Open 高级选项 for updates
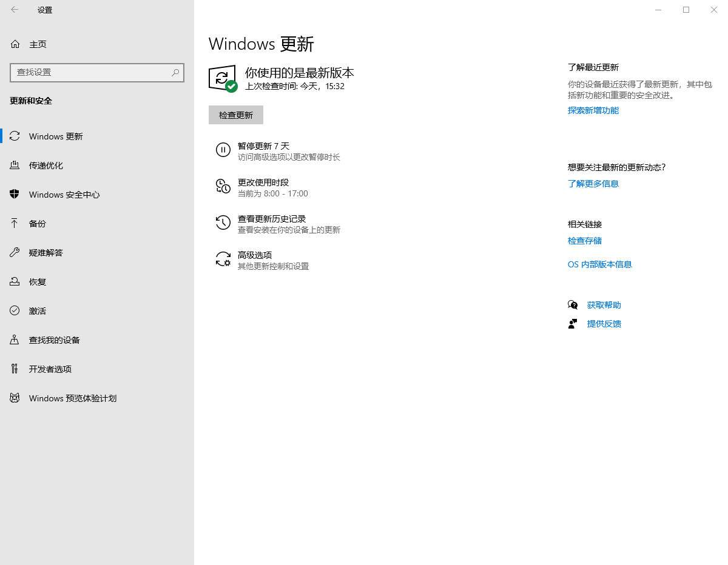728x565 pixels. (x=255, y=255)
